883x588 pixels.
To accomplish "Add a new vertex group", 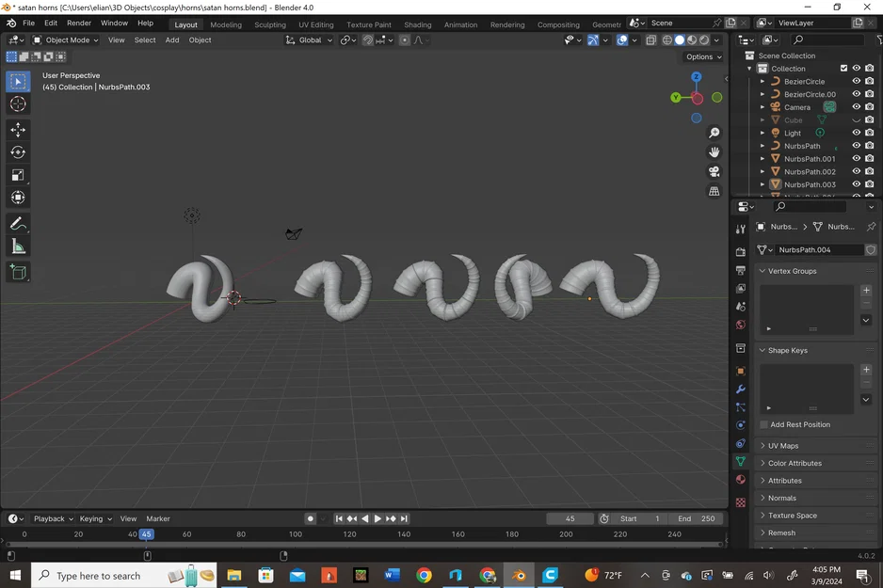I will [866, 291].
